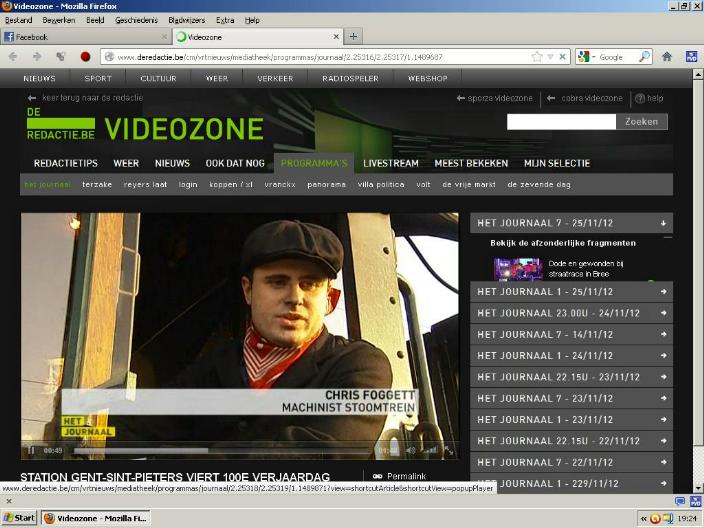This screenshot has height=528, width=704.
Task: Expand Het Journaal 7 - 23/11/12
Action: [x=571, y=398]
